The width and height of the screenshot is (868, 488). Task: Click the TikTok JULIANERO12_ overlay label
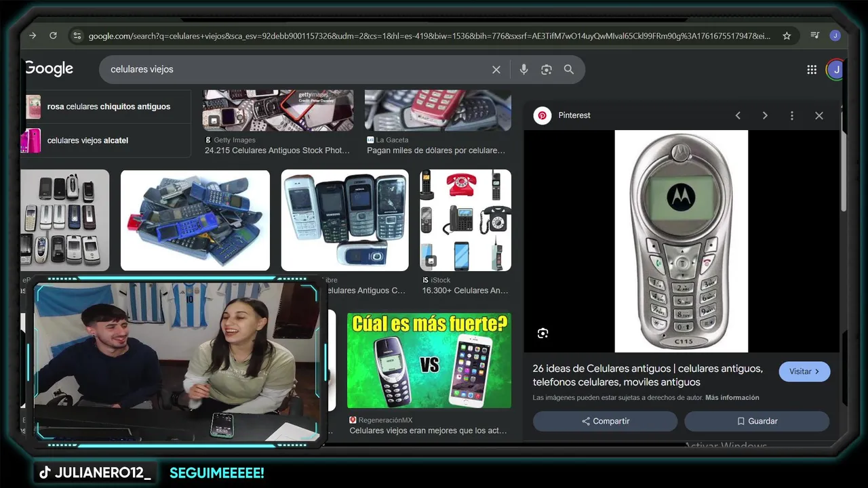(x=95, y=473)
